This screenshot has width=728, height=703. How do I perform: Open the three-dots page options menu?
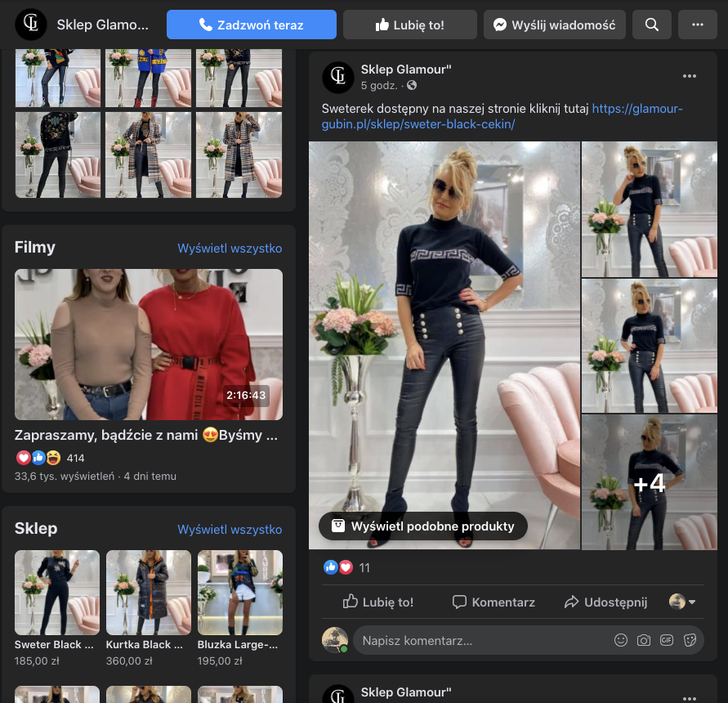click(x=697, y=25)
